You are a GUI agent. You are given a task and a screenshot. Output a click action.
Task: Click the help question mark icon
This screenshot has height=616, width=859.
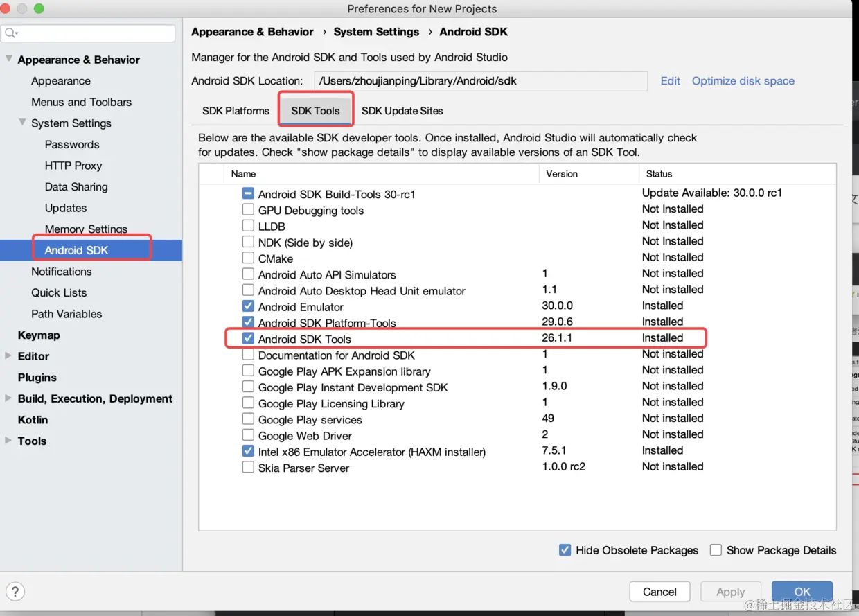point(15,592)
